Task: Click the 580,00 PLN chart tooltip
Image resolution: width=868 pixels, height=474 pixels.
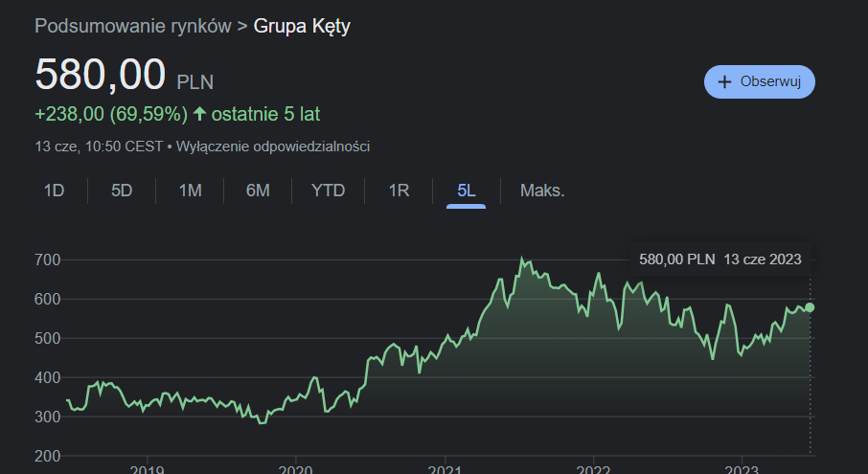Action: tap(720, 259)
